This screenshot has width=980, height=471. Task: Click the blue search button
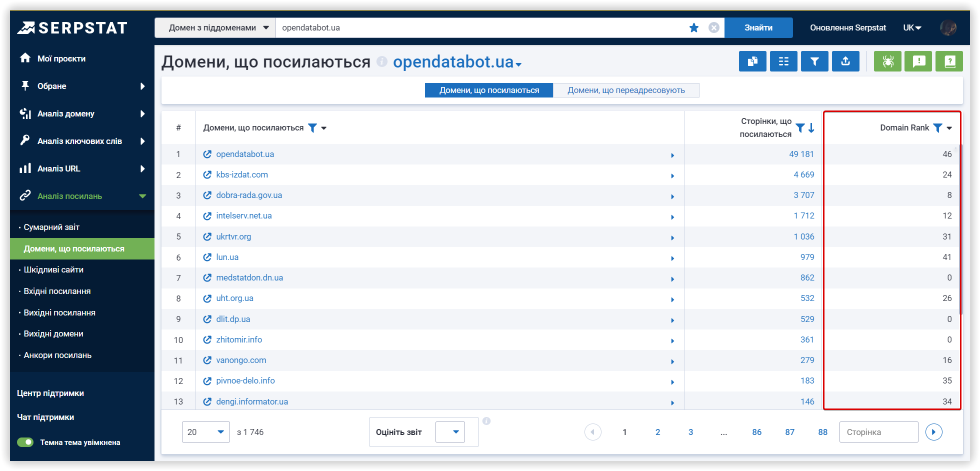tap(758, 28)
